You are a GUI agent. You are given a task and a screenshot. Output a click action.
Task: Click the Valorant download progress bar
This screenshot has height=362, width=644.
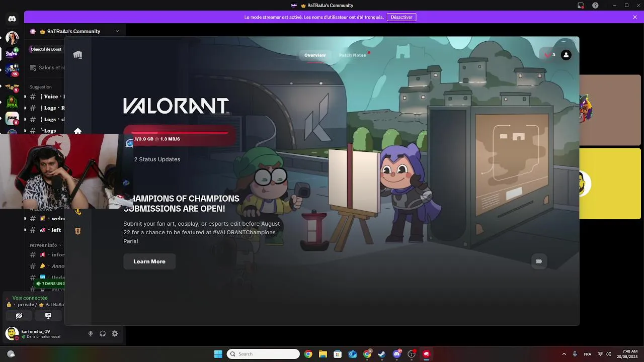(x=179, y=133)
